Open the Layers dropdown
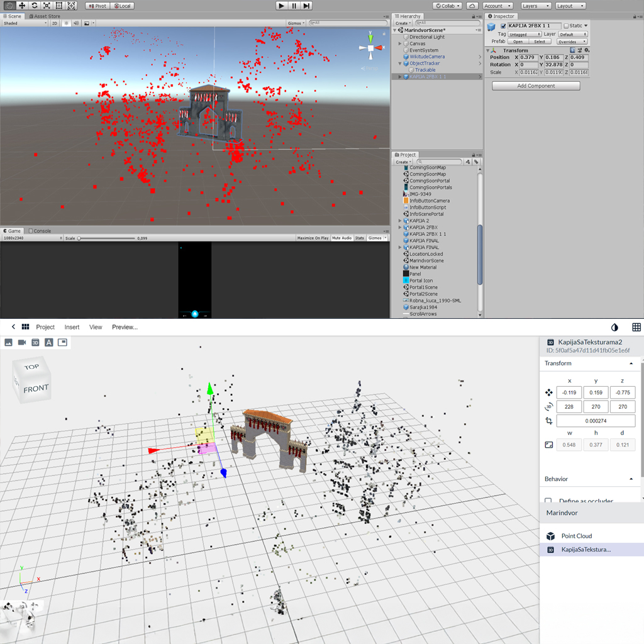Image resolution: width=644 pixels, height=644 pixels. click(x=536, y=6)
